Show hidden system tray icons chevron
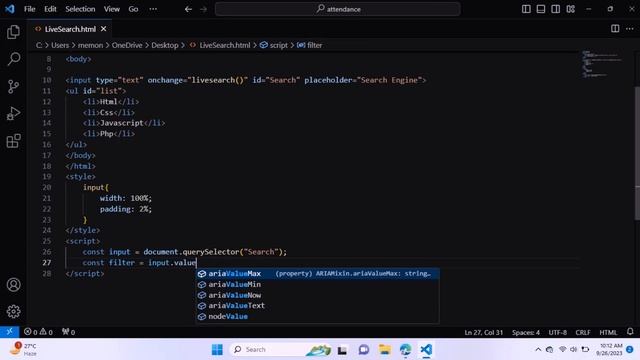Image resolution: width=640 pixels, height=360 pixels. (x=538, y=349)
